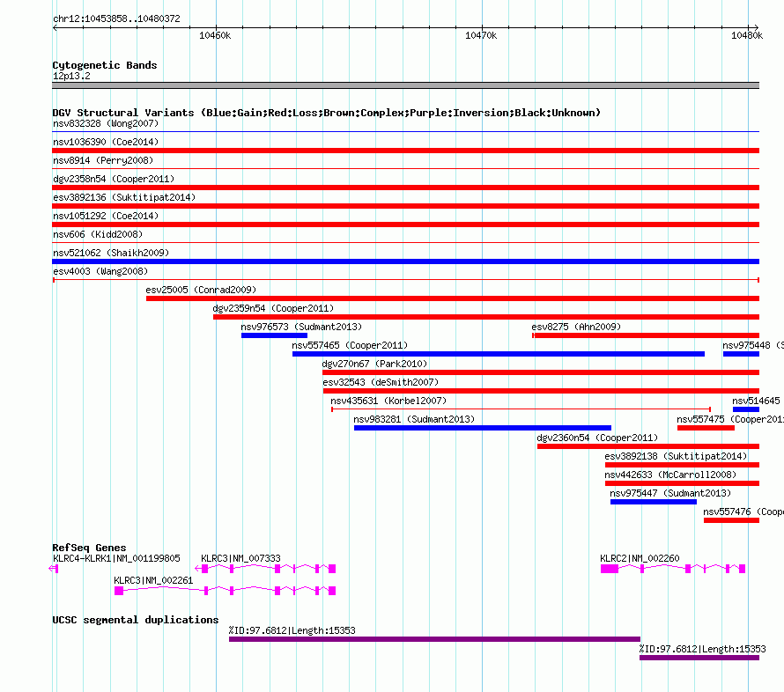Click the 10470k ruler position
This screenshot has height=692, width=784.
coord(481,35)
